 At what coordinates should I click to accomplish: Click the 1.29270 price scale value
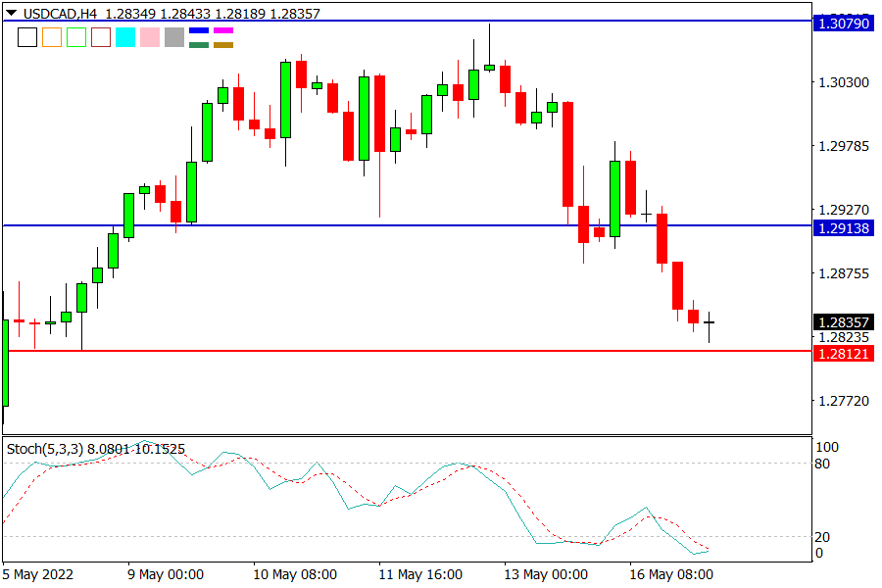[844, 210]
